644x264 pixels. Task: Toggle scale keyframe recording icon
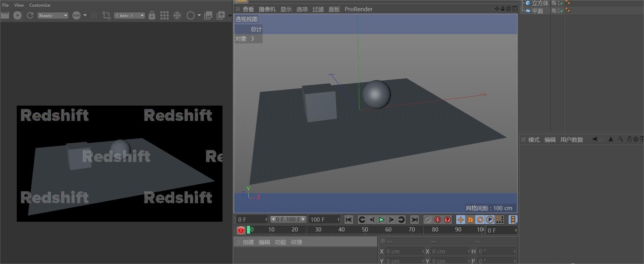pos(470,220)
